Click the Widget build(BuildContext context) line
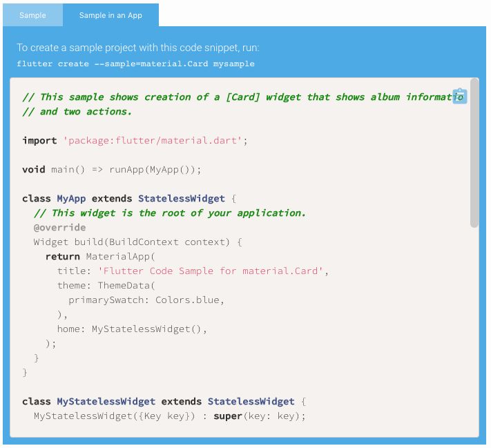 coord(138,242)
